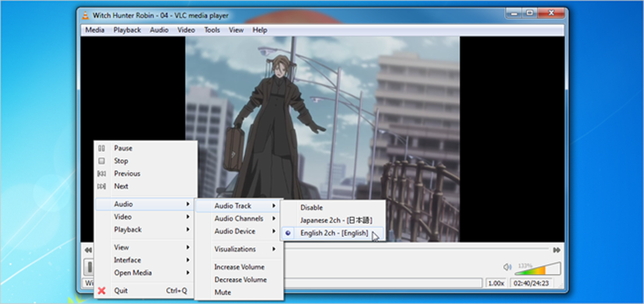Click the Stop icon in context menu

point(102,161)
